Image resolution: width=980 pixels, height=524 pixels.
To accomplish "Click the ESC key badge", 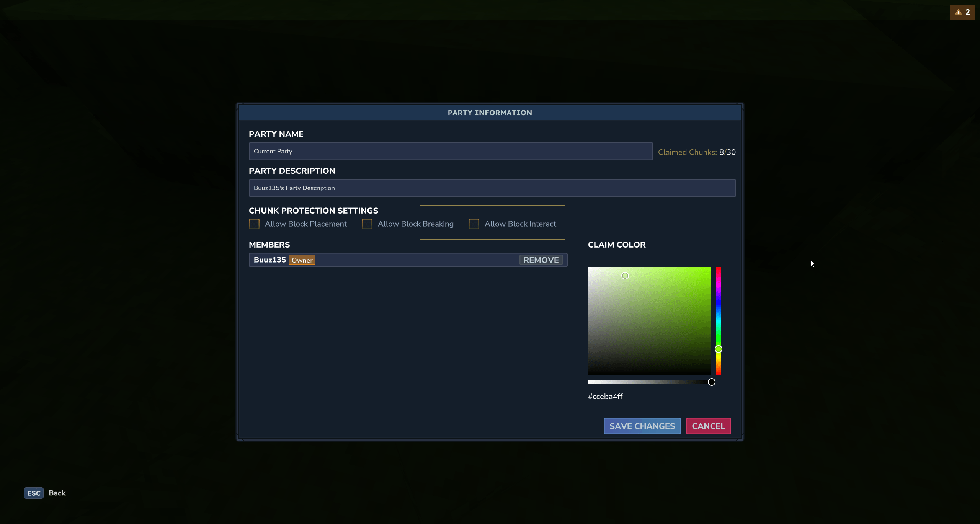I will pyautogui.click(x=34, y=493).
